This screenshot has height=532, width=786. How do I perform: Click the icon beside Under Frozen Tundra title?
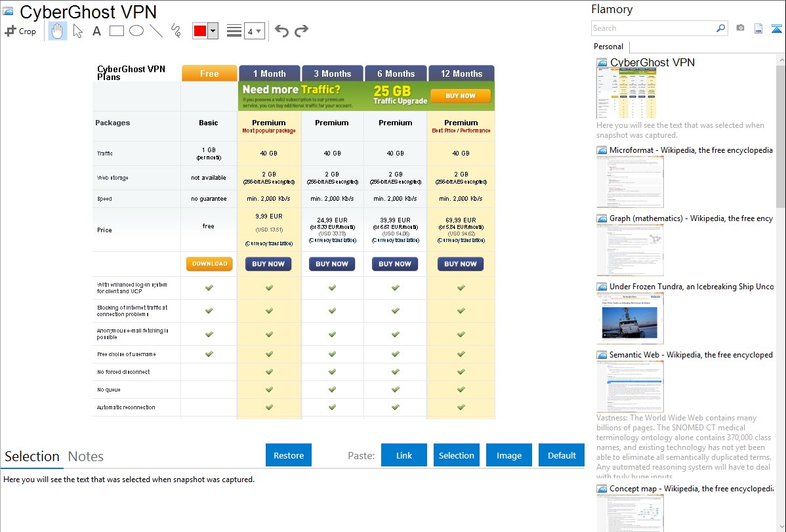(x=602, y=286)
